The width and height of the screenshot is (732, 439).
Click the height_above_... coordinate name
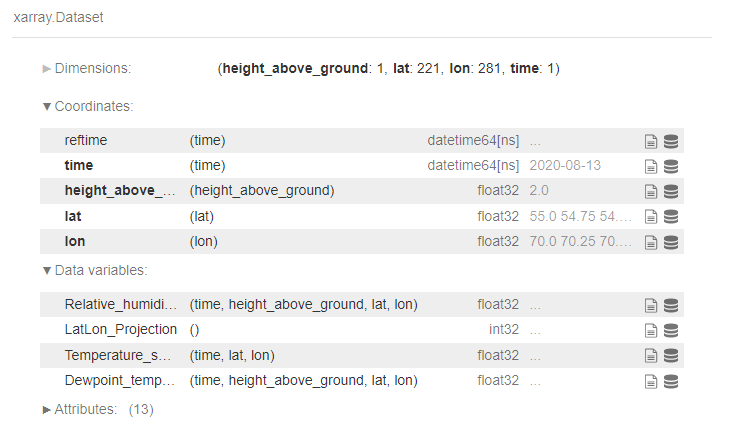120,191
